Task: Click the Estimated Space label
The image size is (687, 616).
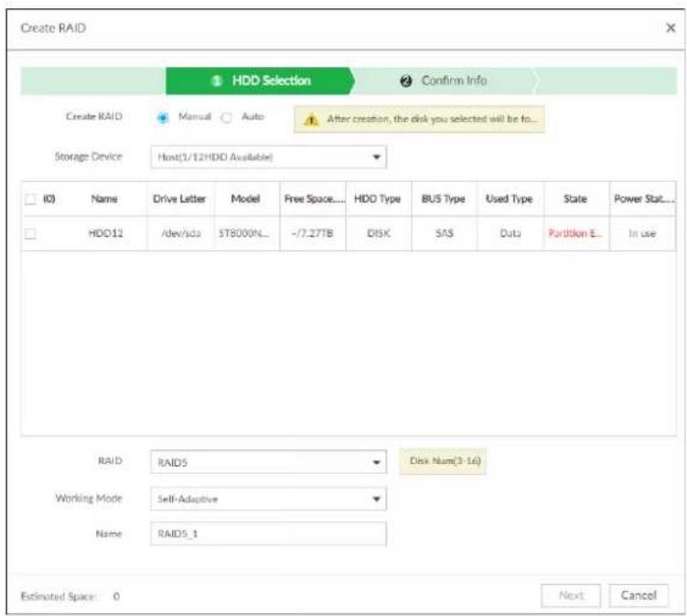Action: tap(59, 596)
